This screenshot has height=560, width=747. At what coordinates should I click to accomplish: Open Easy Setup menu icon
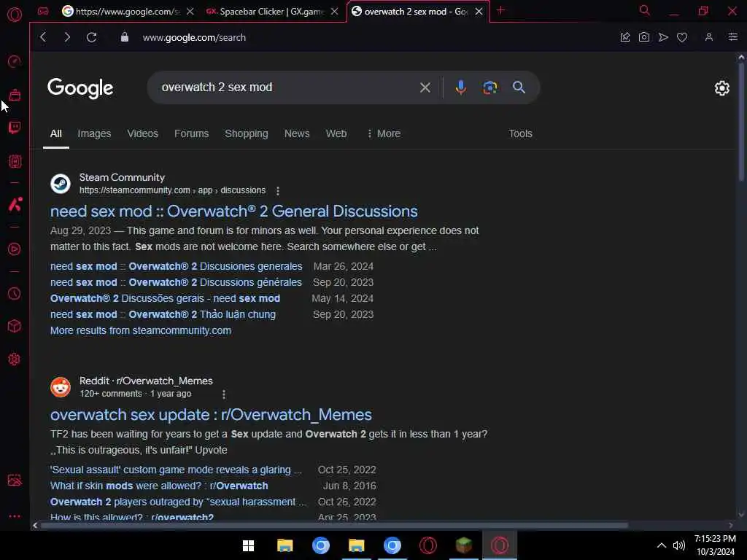pyautogui.click(x=733, y=37)
